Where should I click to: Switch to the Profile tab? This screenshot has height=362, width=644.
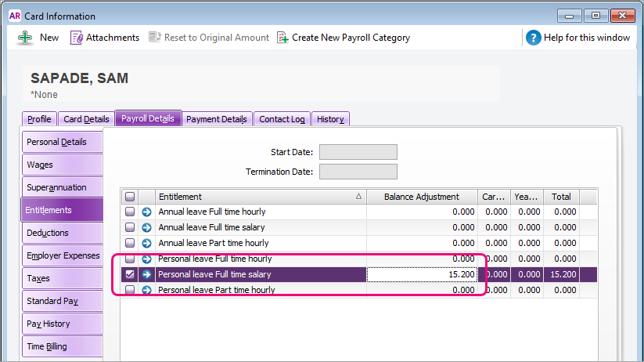pos(39,119)
